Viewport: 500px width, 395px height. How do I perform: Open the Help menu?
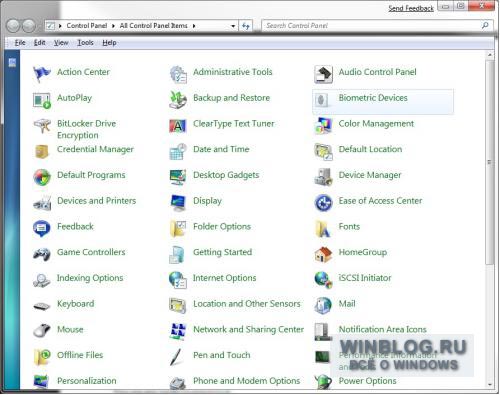(109, 43)
